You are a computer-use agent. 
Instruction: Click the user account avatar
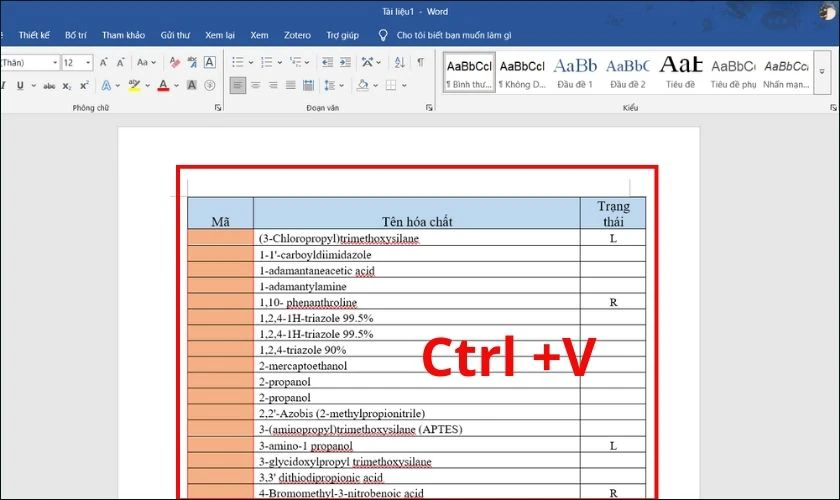(x=827, y=11)
